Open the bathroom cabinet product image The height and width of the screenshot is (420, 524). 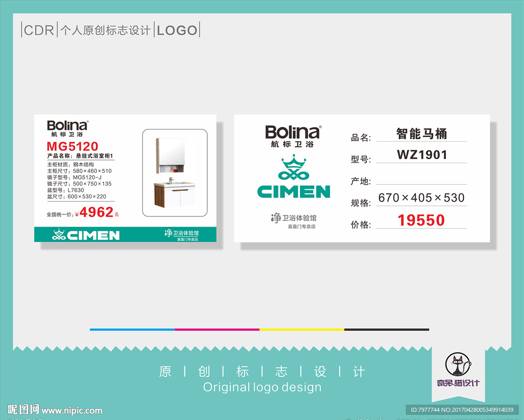coord(175,173)
